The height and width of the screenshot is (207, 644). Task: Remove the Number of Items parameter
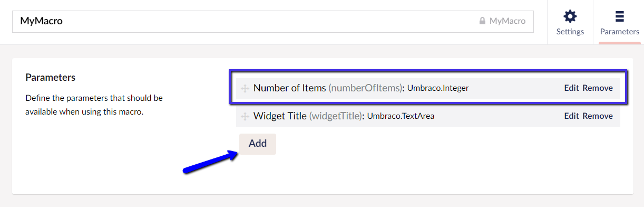(598, 88)
